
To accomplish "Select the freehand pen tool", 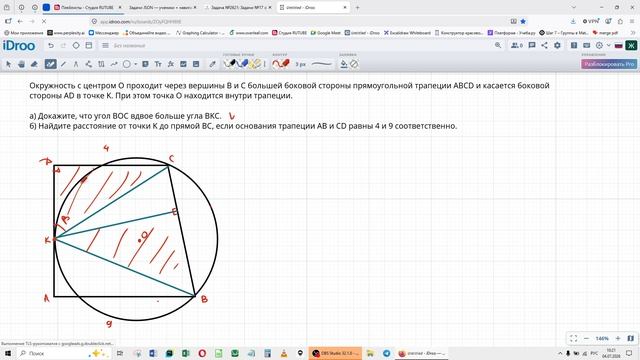I will 50,64.
